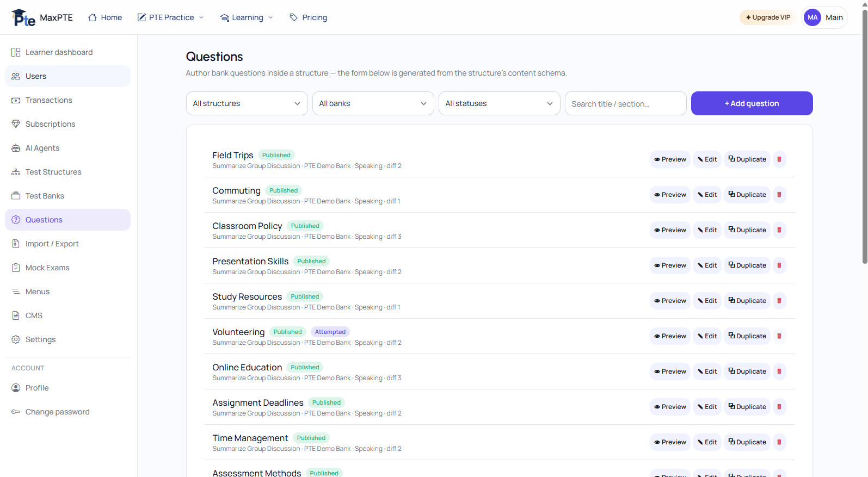This screenshot has width=868, height=477.
Task: Click the MaxPTE logo icon
Action: pyautogui.click(x=23, y=17)
